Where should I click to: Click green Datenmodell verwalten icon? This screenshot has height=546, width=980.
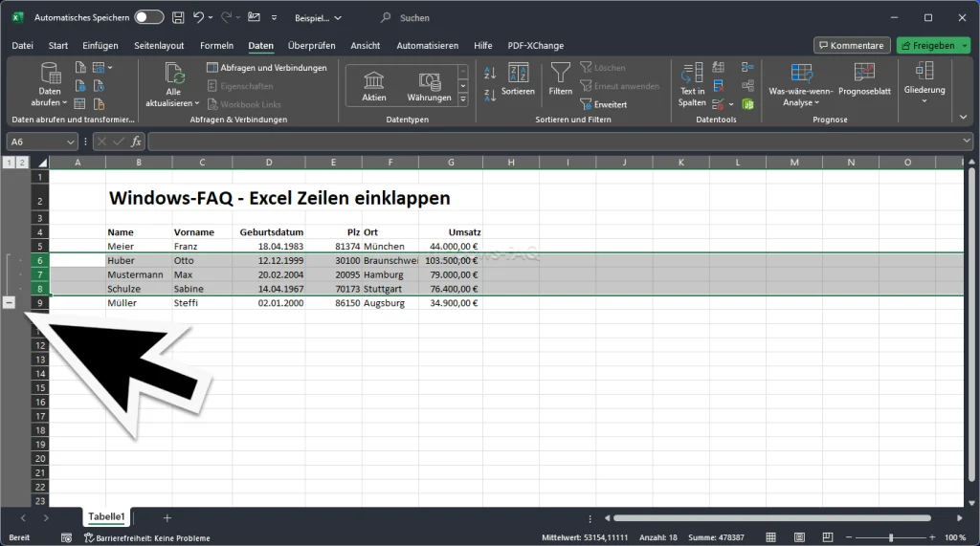pyautogui.click(x=747, y=103)
